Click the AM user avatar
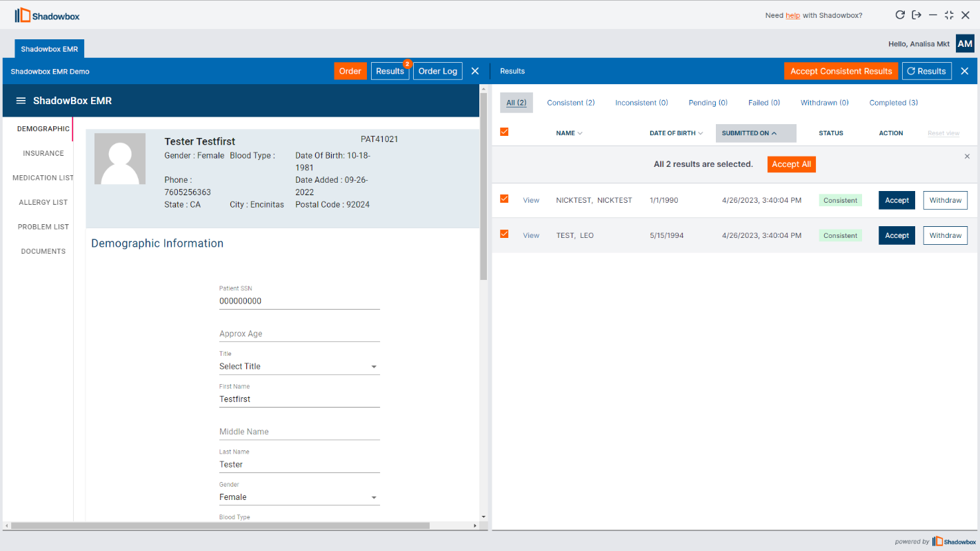980x551 pixels. (x=965, y=43)
